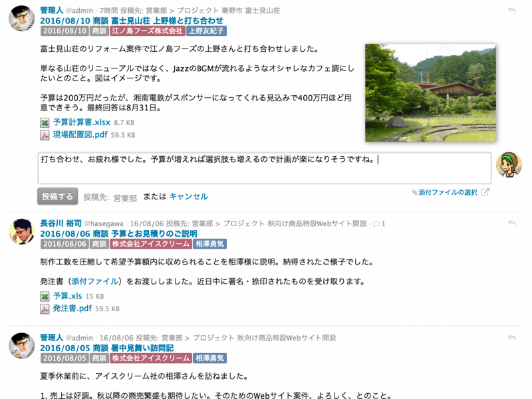
Task: Click the 投稿する button
Action: pos(57,196)
